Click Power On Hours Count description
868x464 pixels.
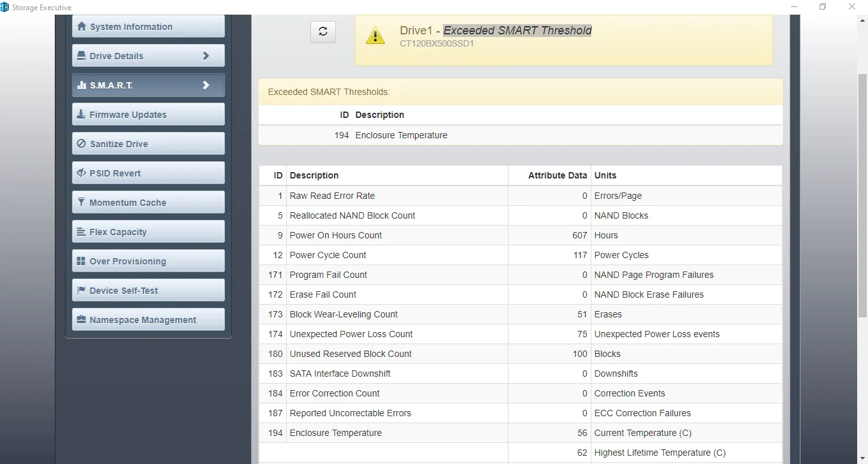coord(336,235)
